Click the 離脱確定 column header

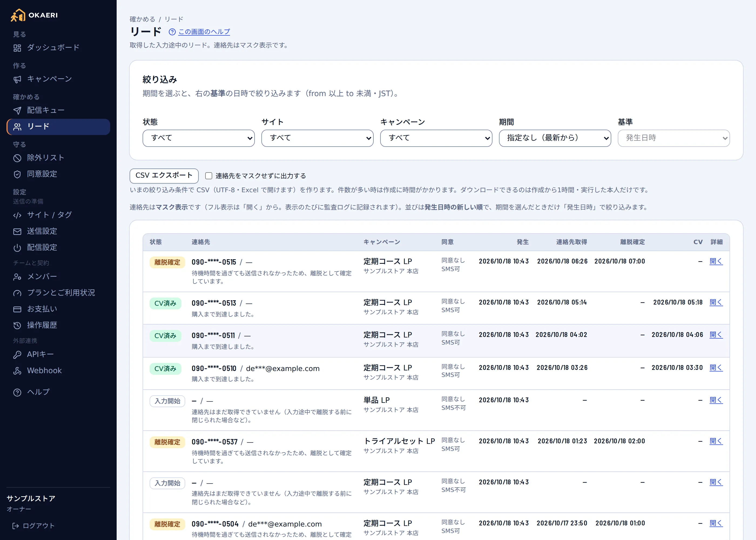[632, 242]
